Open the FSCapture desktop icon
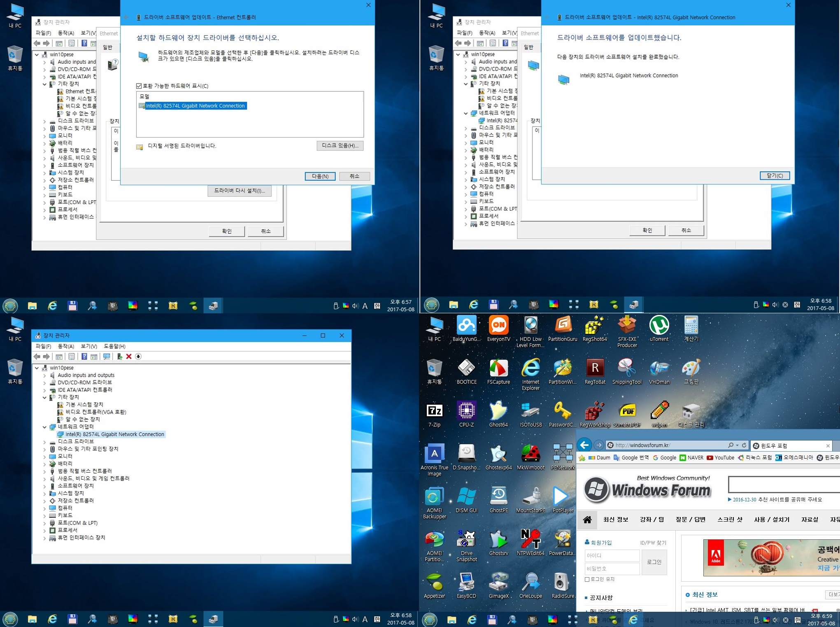 point(498,371)
